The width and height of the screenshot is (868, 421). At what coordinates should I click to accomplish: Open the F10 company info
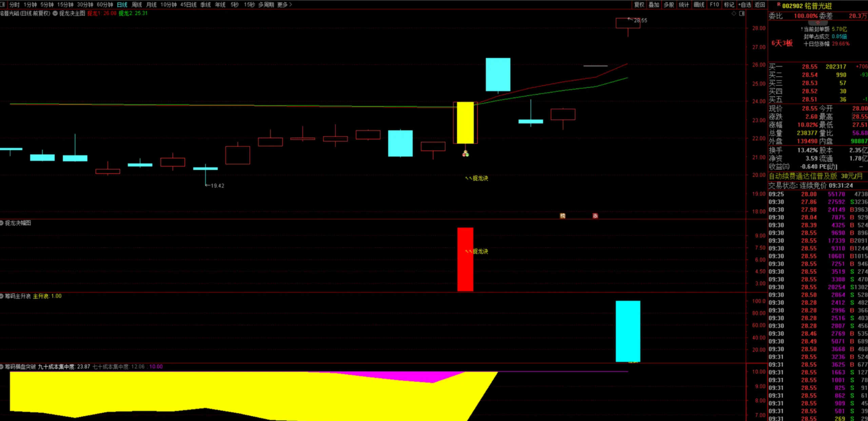[714, 5]
